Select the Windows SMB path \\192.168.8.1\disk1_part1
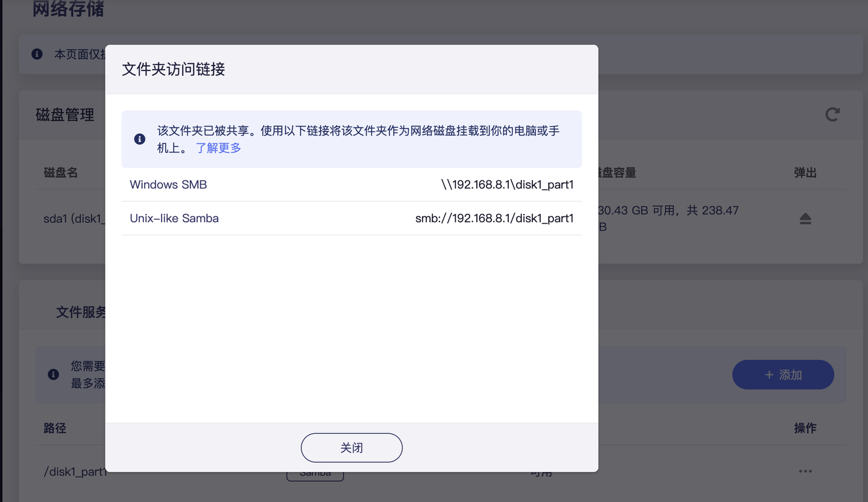The image size is (868, 502). point(507,185)
